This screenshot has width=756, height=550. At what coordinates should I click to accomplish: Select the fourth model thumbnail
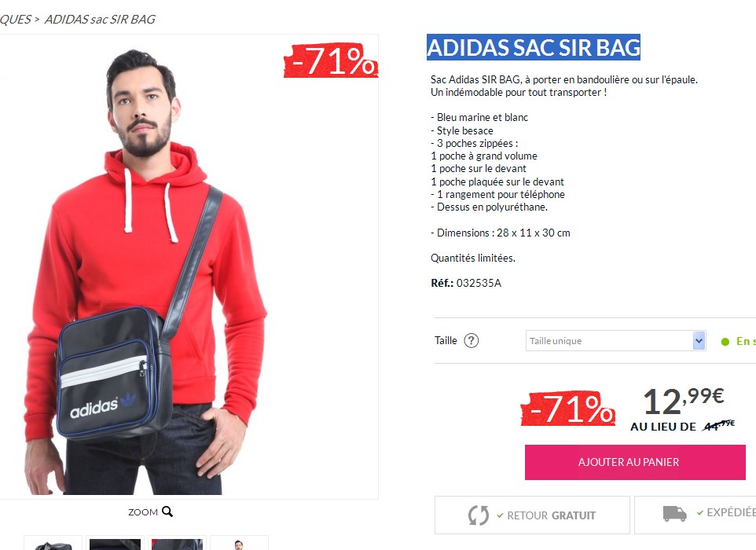pyautogui.click(x=239, y=543)
